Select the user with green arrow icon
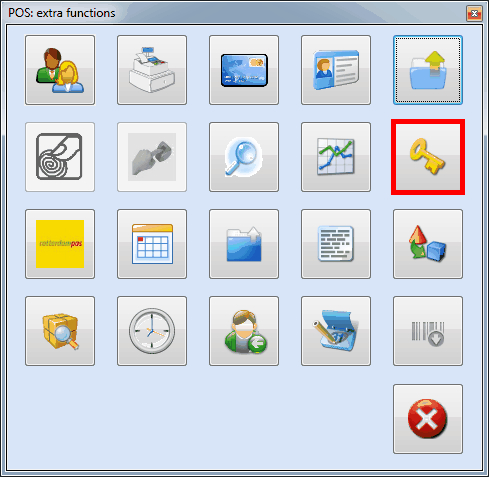Screen dimensions: 489x477 pos(244,331)
